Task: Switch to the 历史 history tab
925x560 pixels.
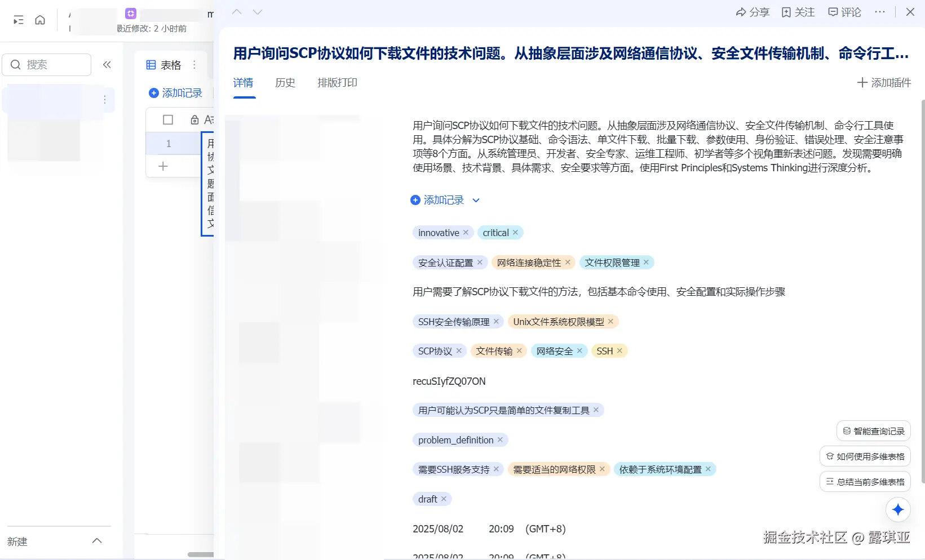Action: click(x=285, y=83)
